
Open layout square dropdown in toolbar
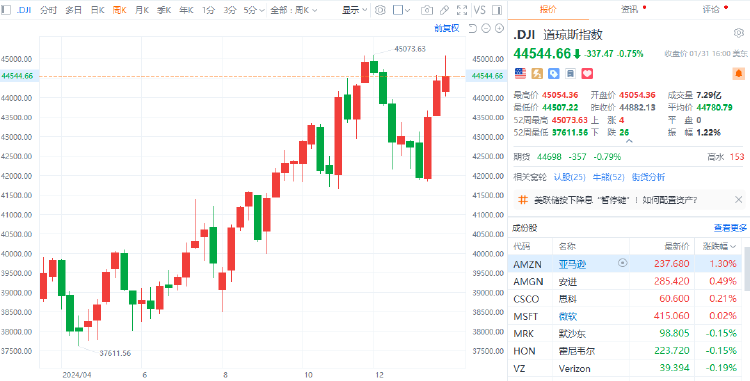tap(401, 10)
